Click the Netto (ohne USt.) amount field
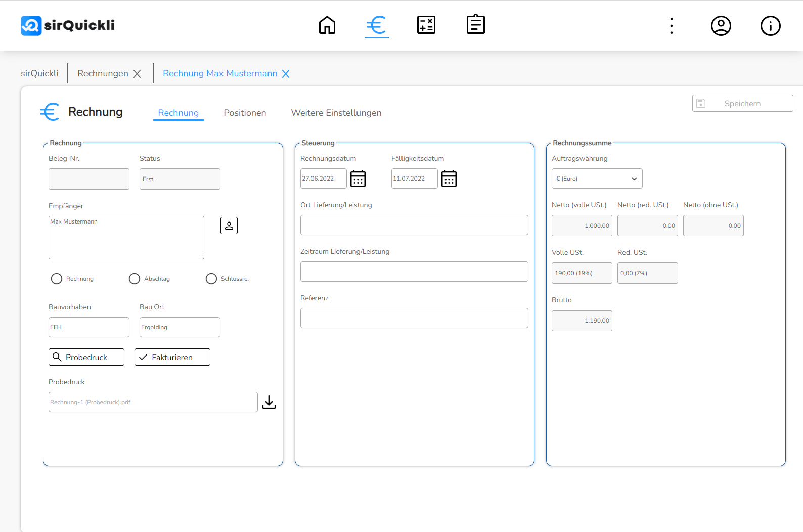 tap(713, 226)
